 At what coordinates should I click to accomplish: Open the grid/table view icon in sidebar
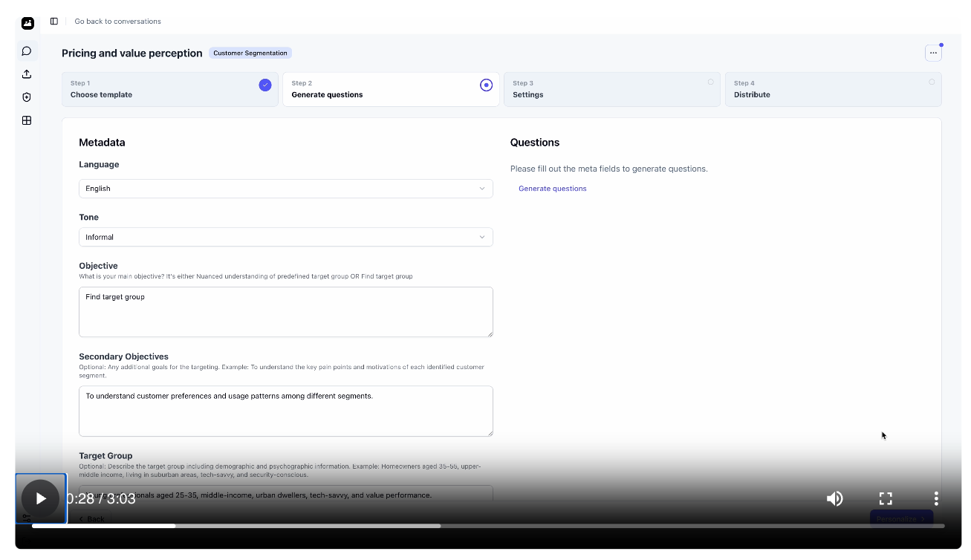(26, 120)
